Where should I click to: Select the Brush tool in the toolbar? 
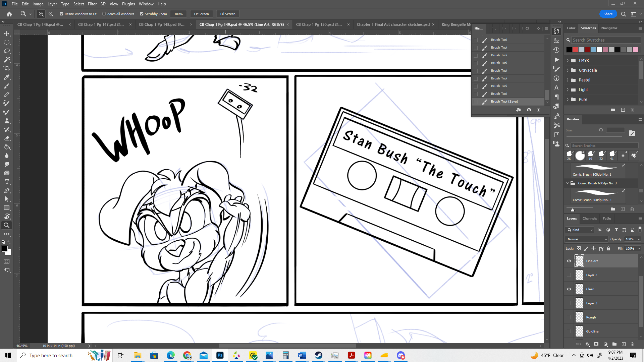click(x=7, y=86)
